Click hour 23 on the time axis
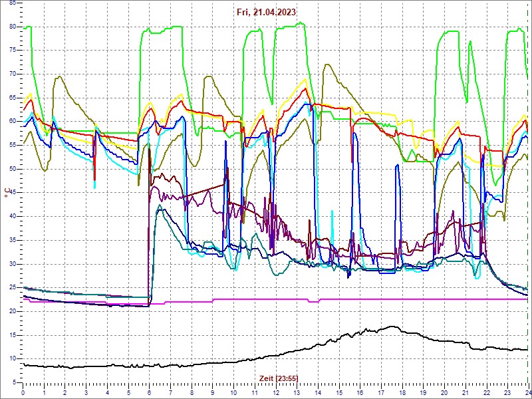Viewport: 532px width, 399px height. pyautogui.click(x=507, y=392)
